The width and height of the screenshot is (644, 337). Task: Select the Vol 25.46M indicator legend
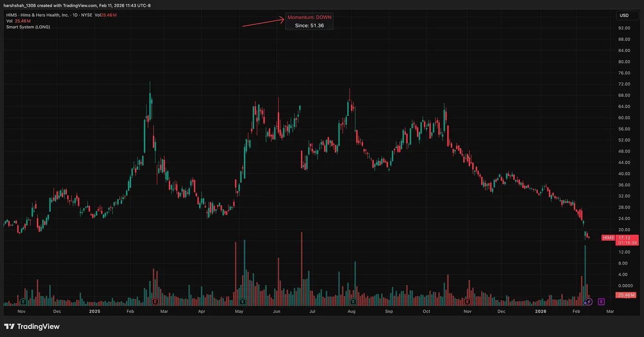(18, 21)
